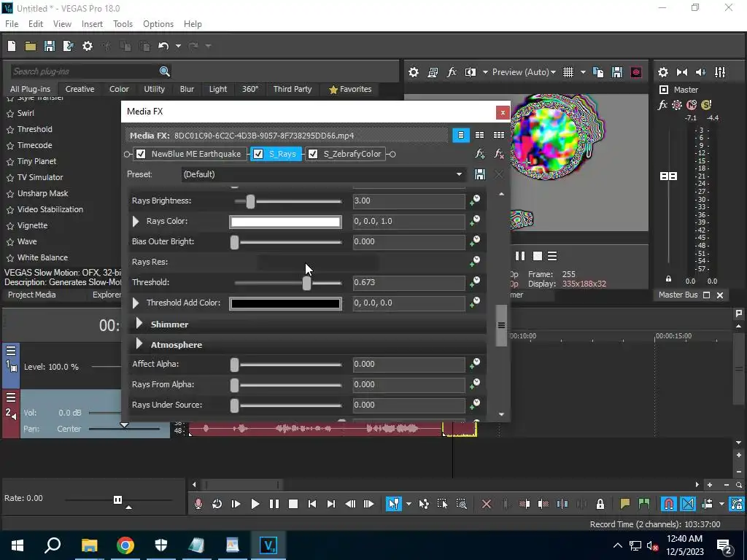Toggle lock envelopes padlock icon

tap(600, 504)
